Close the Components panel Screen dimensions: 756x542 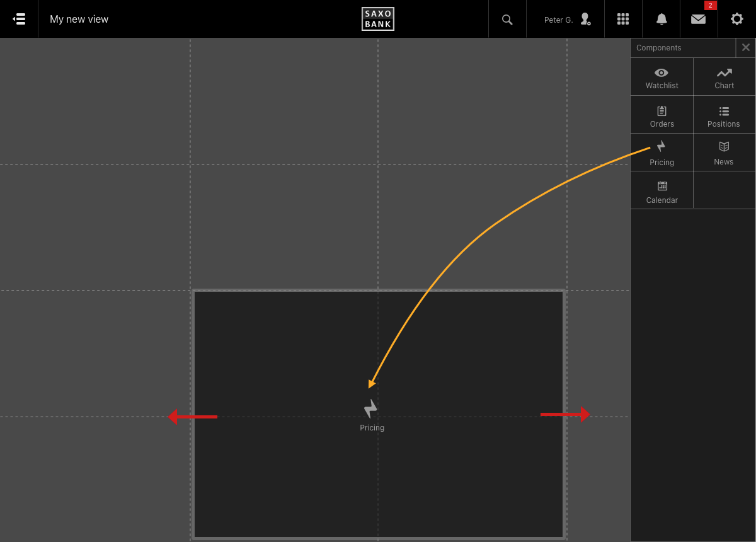pyautogui.click(x=746, y=47)
